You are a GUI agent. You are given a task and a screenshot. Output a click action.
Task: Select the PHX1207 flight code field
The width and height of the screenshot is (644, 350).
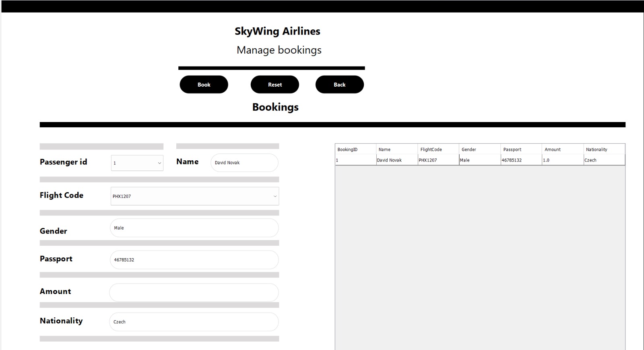click(195, 196)
